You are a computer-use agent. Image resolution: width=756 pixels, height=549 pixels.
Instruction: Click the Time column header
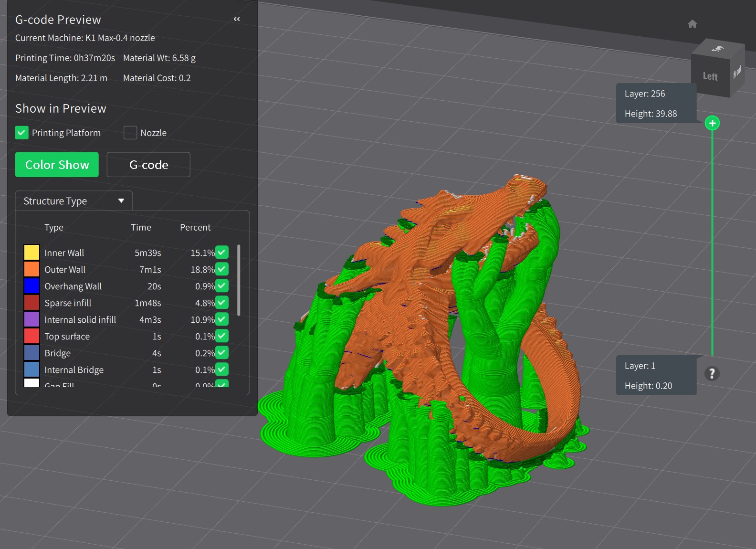coord(141,227)
